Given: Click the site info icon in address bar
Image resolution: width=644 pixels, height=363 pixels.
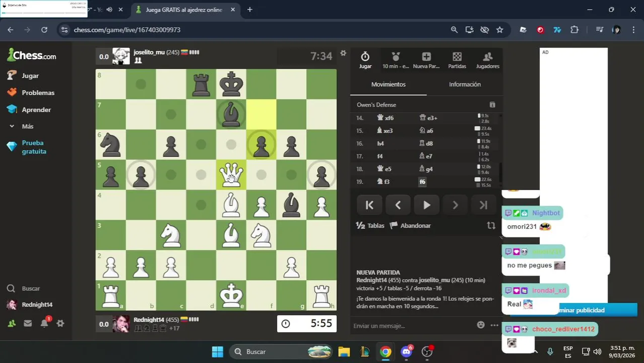Looking at the screenshot, I should [64, 30].
